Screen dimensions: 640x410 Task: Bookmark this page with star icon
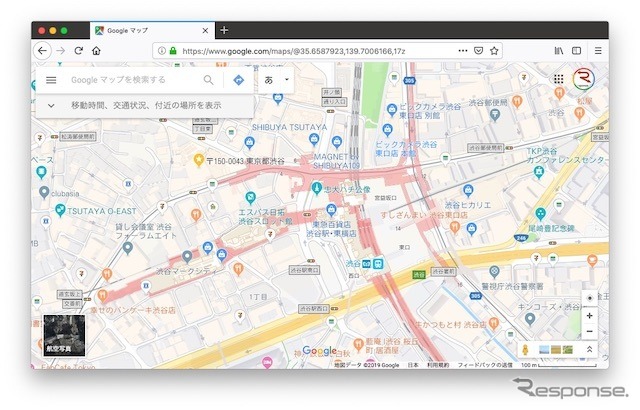click(494, 51)
